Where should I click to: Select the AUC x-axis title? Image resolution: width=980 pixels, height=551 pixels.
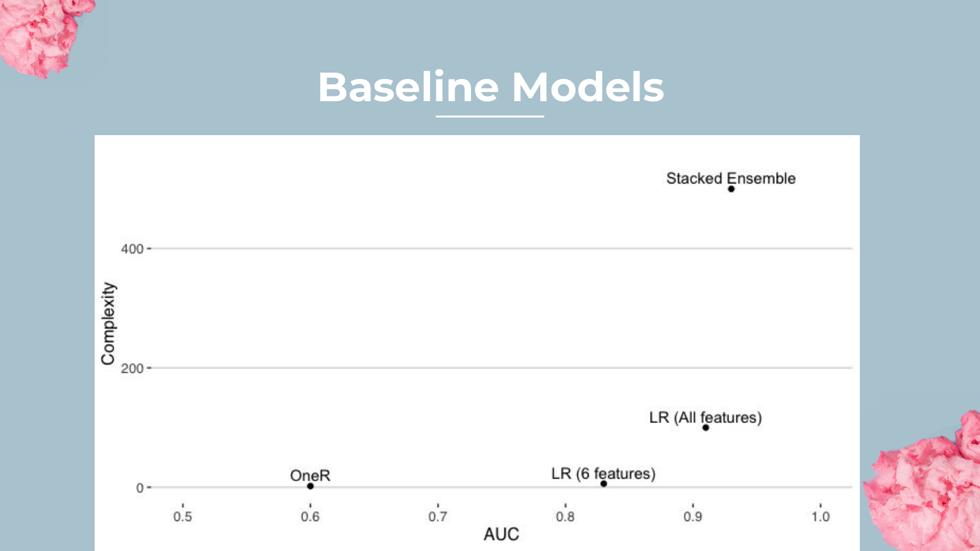pos(501,534)
